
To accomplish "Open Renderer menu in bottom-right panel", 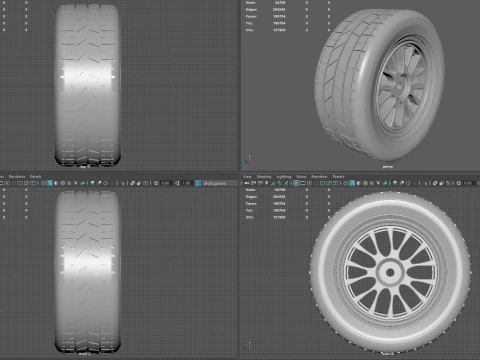I will point(319,177).
